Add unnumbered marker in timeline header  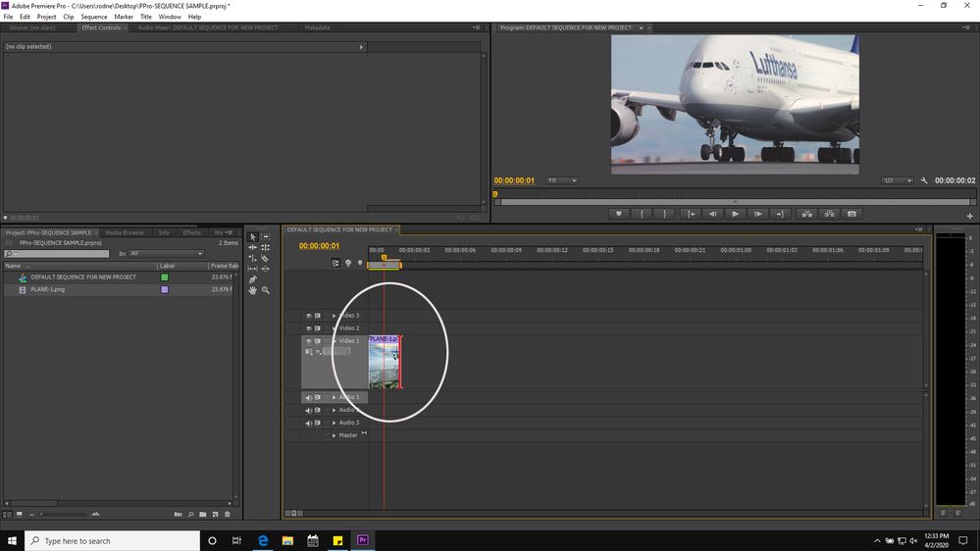tap(360, 263)
